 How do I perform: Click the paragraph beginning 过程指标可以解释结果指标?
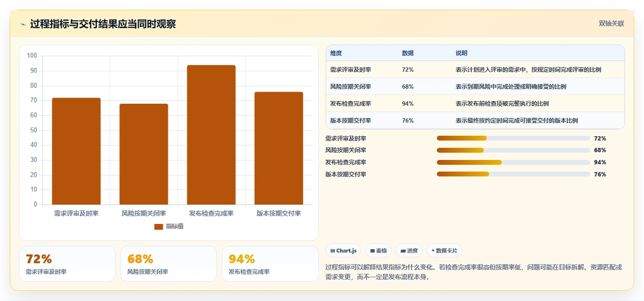pyautogui.click(x=474, y=272)
